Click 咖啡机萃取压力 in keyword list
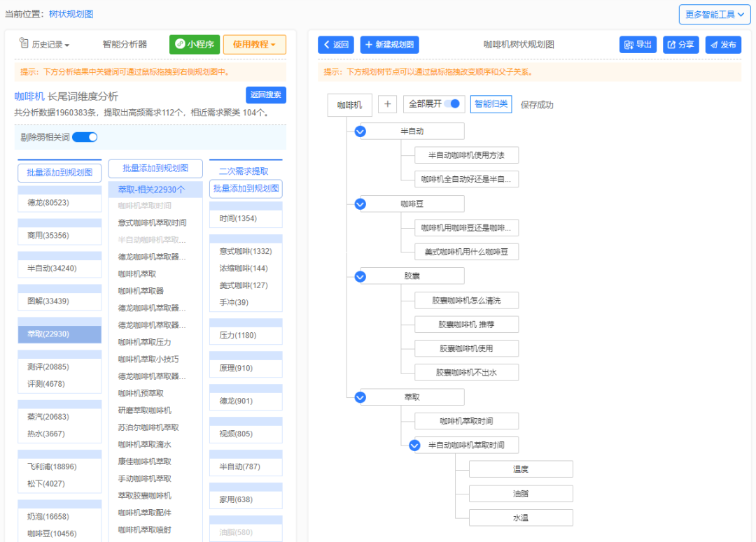 [144, 342]
